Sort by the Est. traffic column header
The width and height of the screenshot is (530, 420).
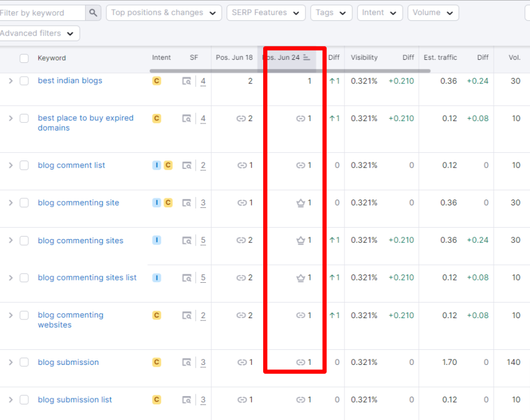440,58
